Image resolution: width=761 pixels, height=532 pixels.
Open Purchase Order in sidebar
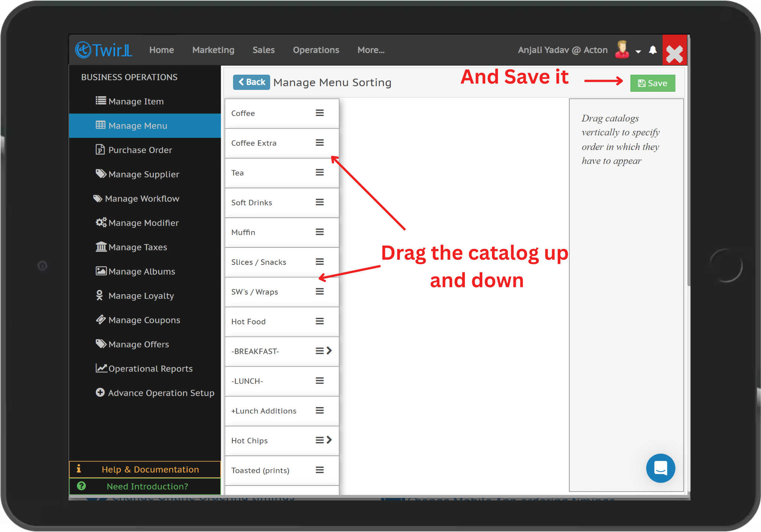(x=145, y=150)
